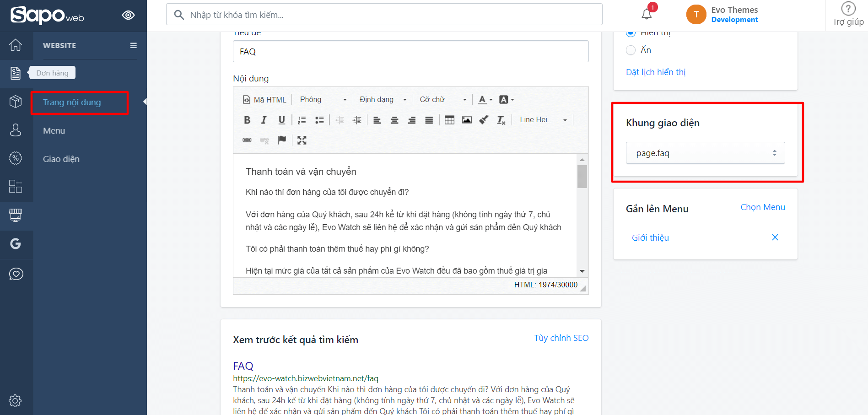The image size is (868, 415).
Task: Click the Đặt lịch hiển thị link
Action: click(x=655, y=72)
